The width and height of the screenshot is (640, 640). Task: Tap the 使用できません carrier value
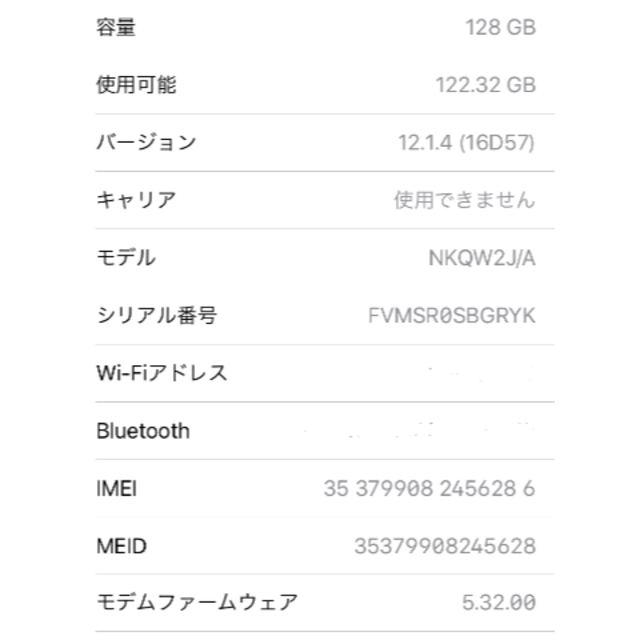[x=464, y=200]
